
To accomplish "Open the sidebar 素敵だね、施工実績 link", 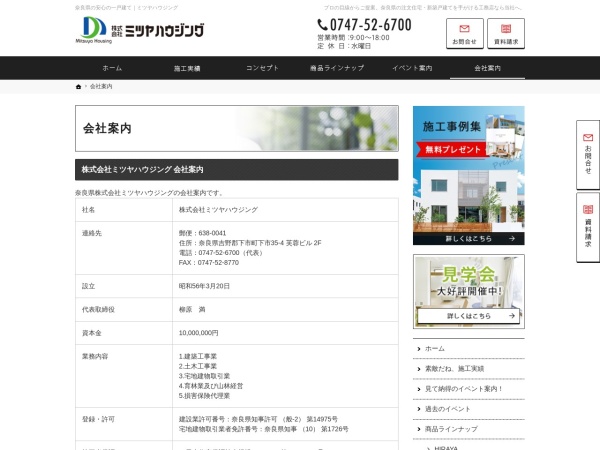I will pos(455,369).
